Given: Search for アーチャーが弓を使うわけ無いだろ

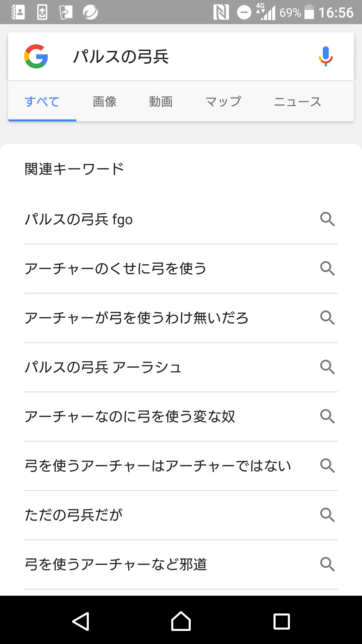Looking at the screenshot, I should [x=137, y=318].
